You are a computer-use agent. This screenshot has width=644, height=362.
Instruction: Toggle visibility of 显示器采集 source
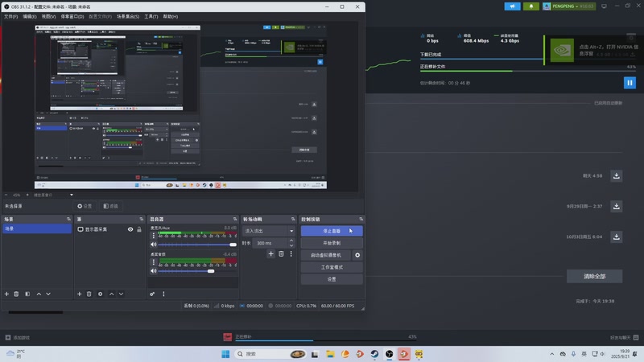(130, 229)
